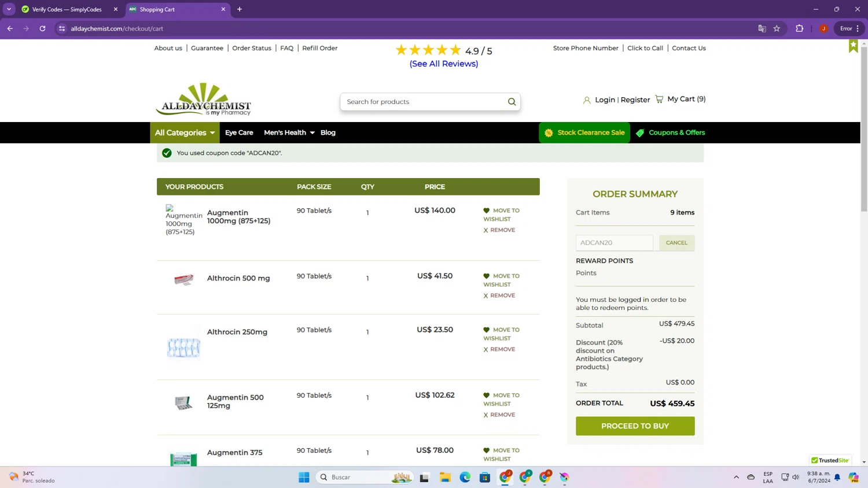Click heart icon for Augmentin 1000mg wishlist

(x=486, y=210)
